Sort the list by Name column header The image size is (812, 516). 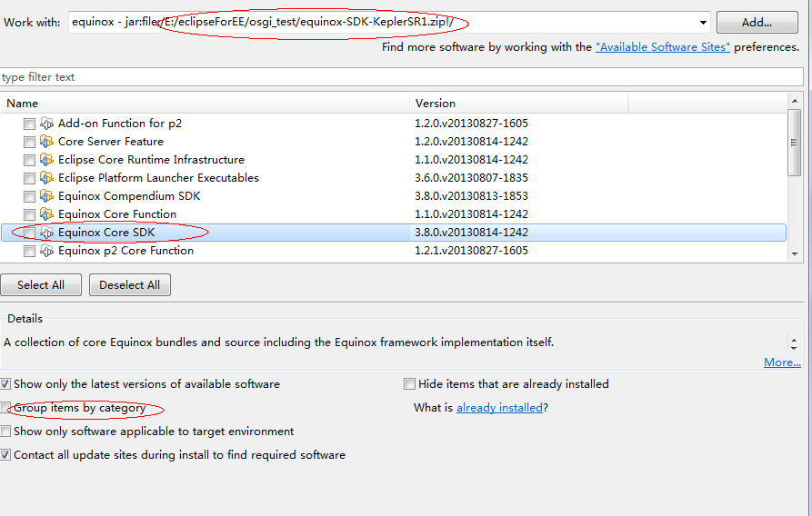tap(205, 104)
